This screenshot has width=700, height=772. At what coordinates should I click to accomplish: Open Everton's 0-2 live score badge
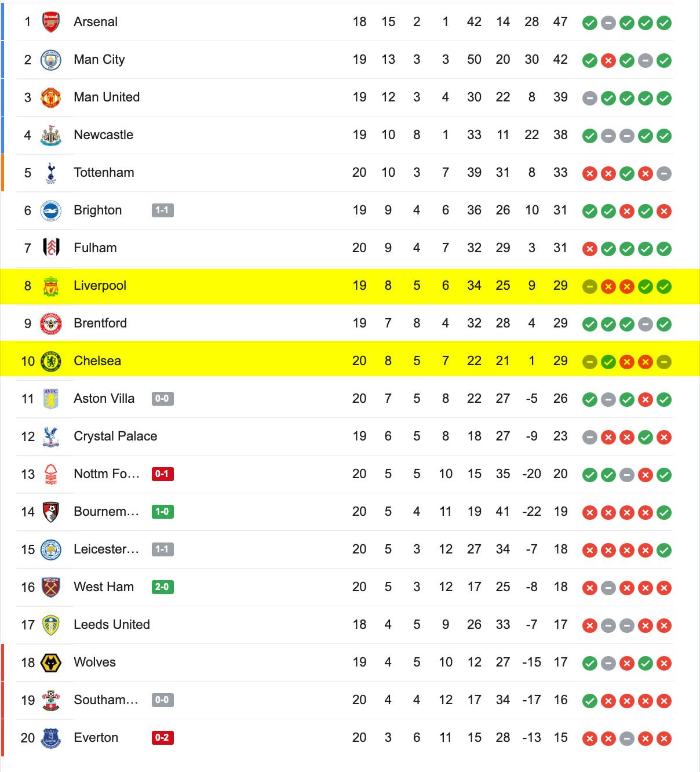(x=163, y=738)
